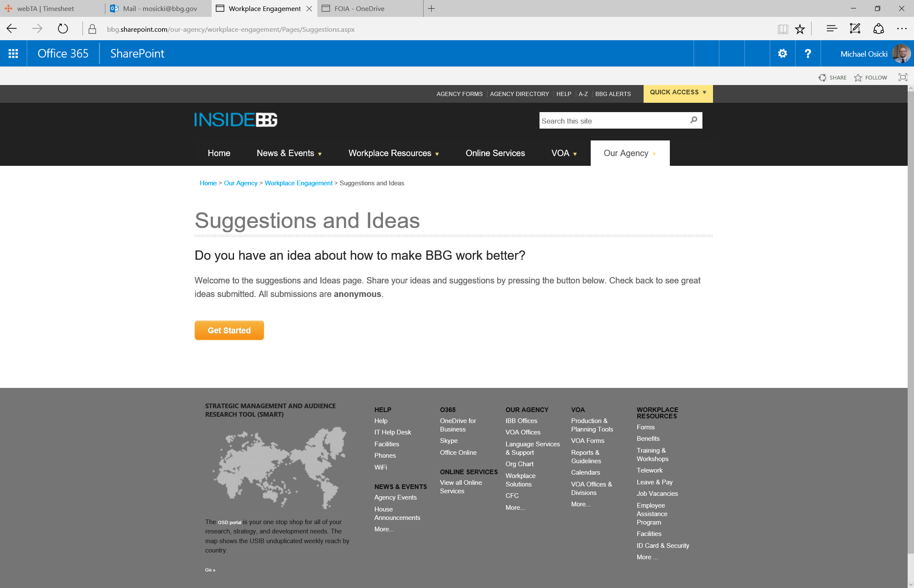Toggle focus on content icon
This screenshot has width=914, height=588.
click(903, 77)
